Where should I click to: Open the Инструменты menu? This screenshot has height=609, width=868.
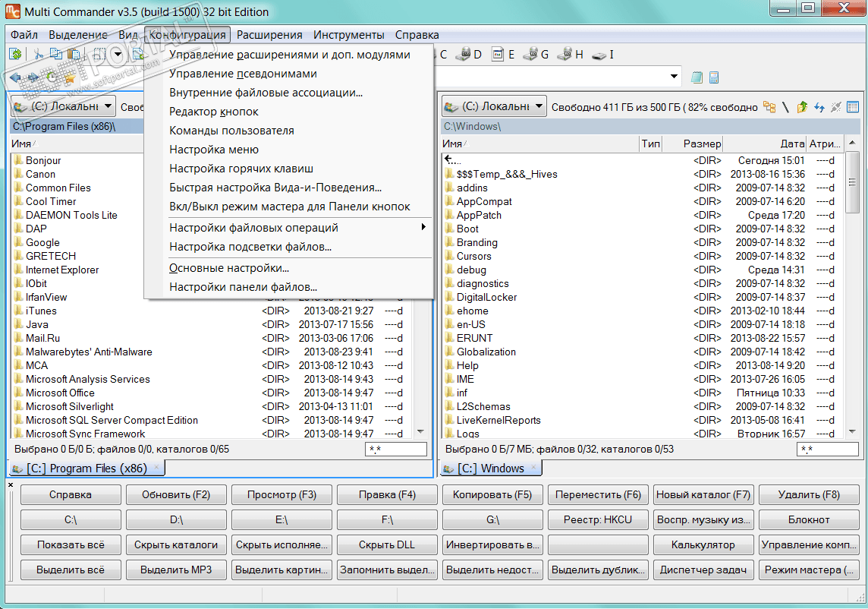(349, 35)
